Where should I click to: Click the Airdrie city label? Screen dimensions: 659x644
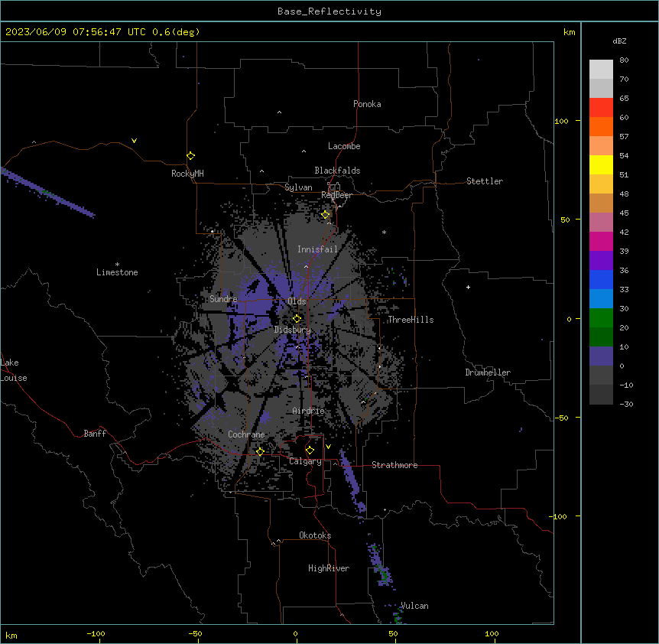(x=308, y=411)
